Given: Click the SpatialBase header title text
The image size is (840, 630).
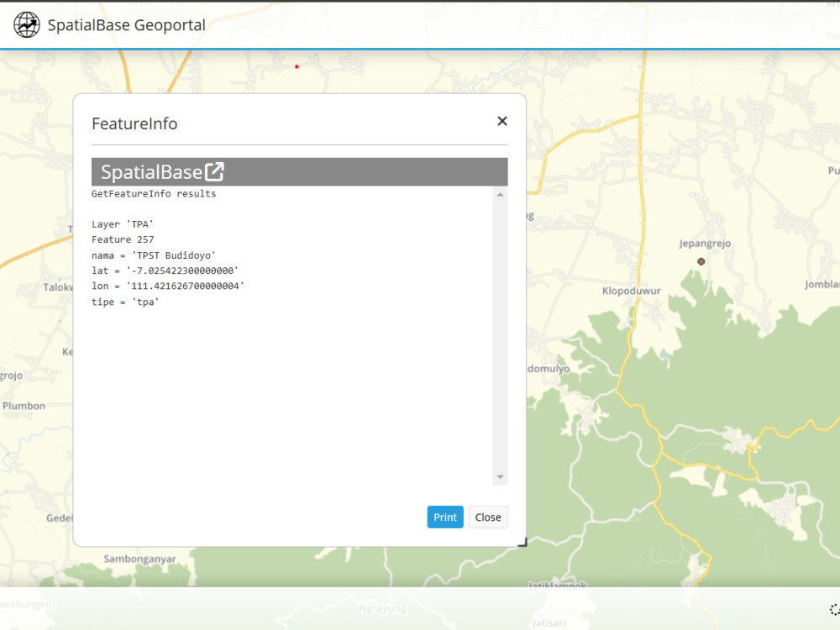Looking at the screenshot, I should [151, 172].
